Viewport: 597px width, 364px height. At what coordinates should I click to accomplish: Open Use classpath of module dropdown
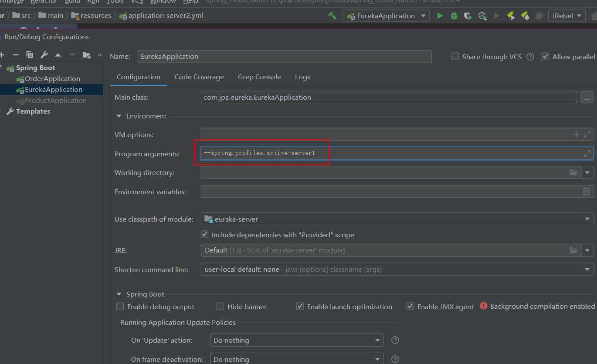[397, 219]
